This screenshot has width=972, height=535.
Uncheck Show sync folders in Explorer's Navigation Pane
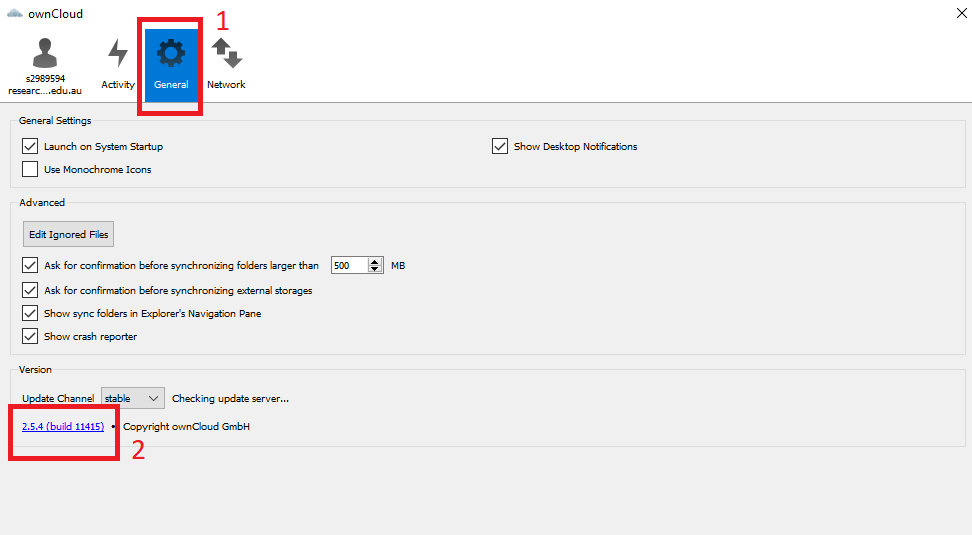click(30, 313)
